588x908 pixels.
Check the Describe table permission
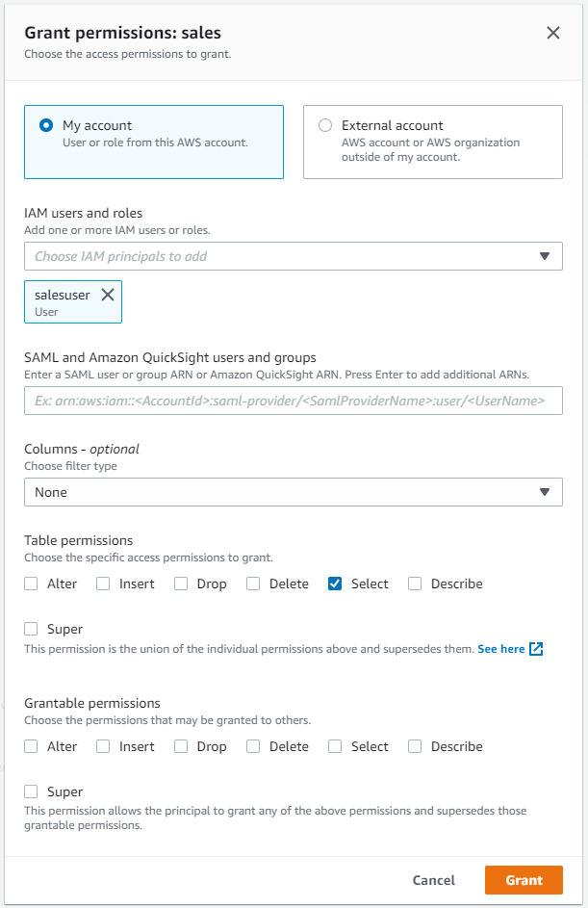point(415,584)
